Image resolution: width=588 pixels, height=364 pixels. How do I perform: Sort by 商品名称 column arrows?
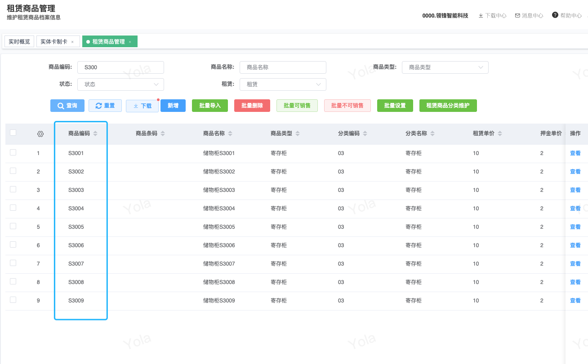[x=230, y=134]
